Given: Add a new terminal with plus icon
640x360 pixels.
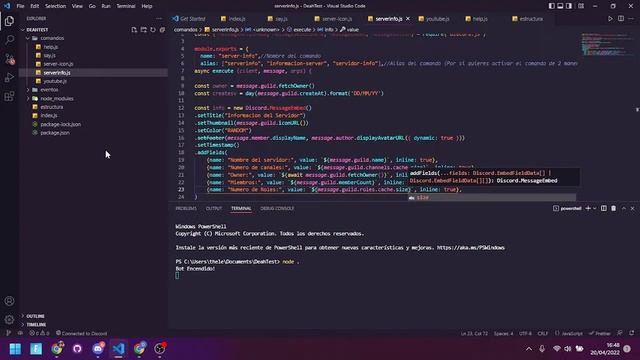Looking at the screenshot, I should [x=588, y=209].
